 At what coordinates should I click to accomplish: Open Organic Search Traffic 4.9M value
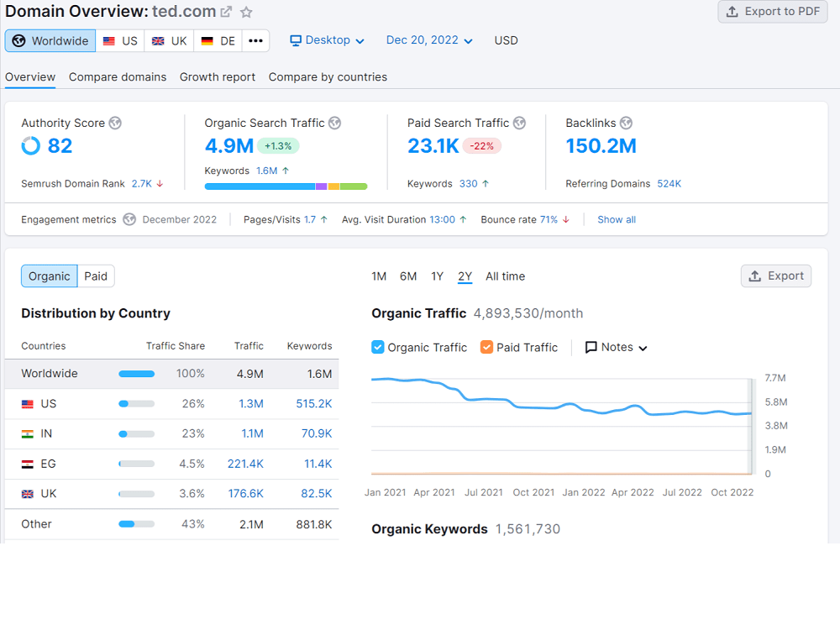click(228, 145)
